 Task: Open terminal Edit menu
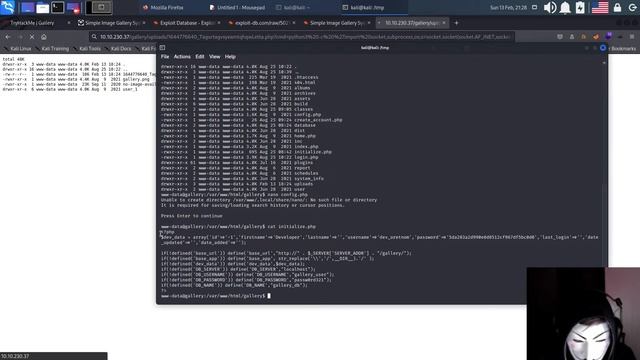(x=200, y=57)
